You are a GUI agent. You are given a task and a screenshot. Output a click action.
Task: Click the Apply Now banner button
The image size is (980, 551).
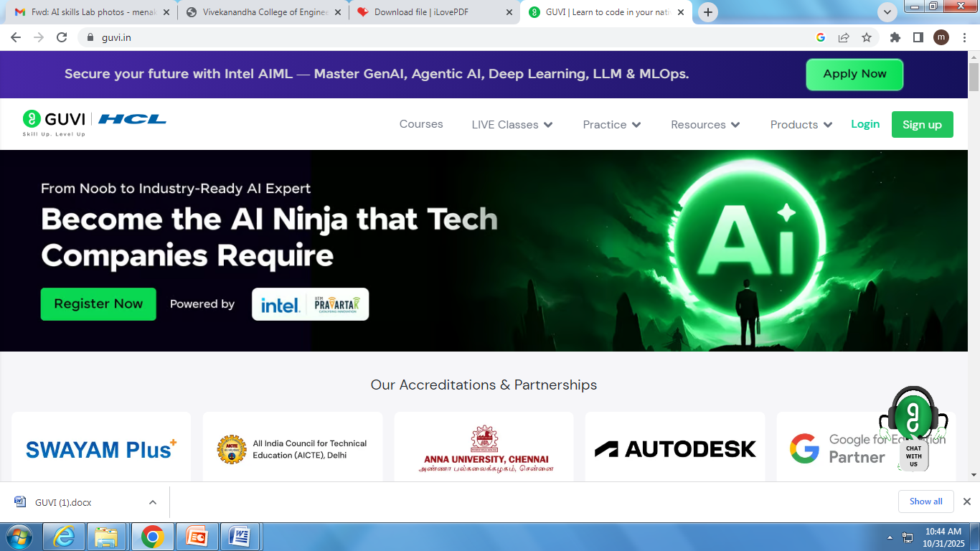(854, 75)
